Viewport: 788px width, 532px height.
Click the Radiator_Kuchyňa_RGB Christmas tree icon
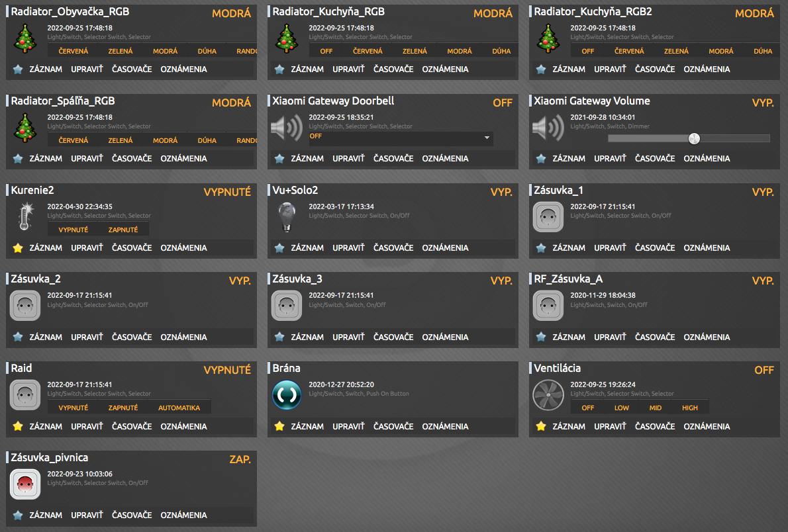(x=287, y=38)
